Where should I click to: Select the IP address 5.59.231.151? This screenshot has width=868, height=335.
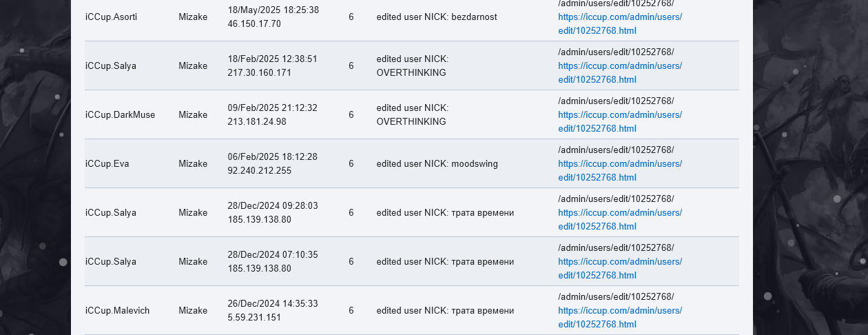(x=254, y=317)
